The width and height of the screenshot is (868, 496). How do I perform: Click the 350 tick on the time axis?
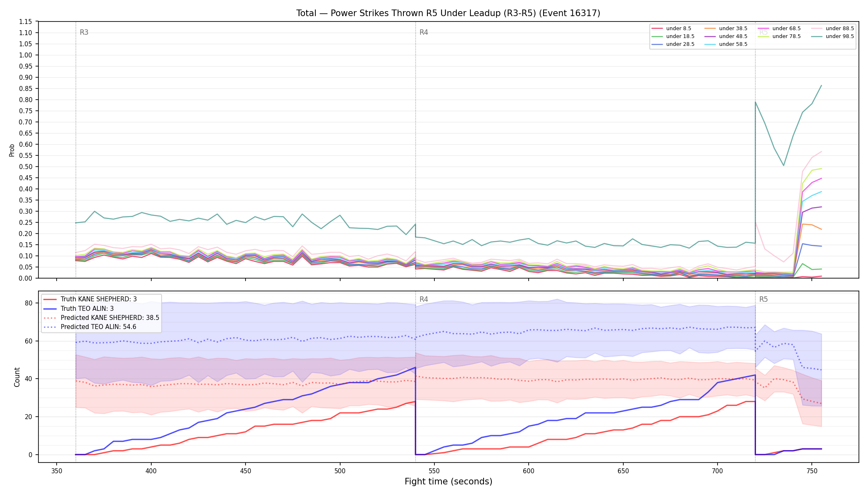tap(57, 471)
